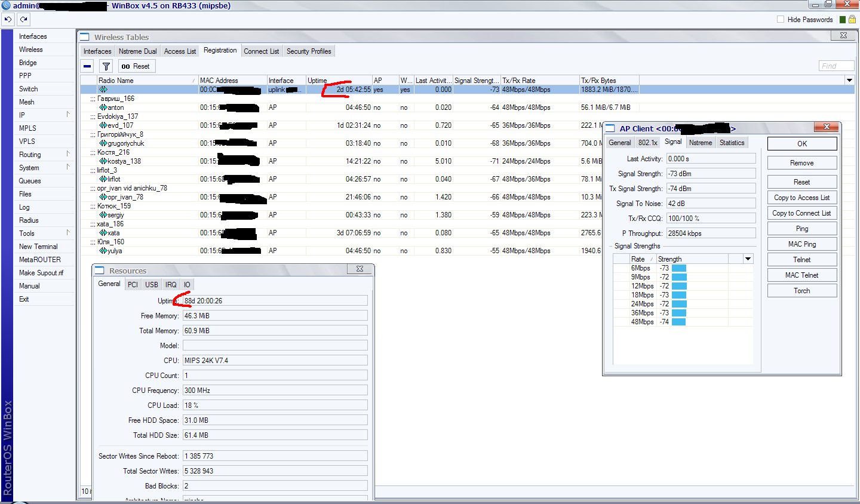Image resolution: width=860 pixels, height=504 pixels.
Task: Click OK in the AP Client dialog
Action: [x=802, y=144]
